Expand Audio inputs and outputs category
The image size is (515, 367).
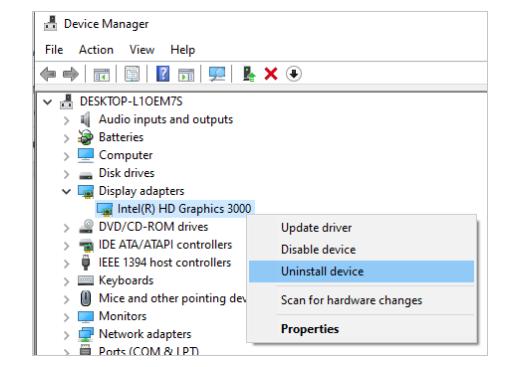(x=67, y=120)
